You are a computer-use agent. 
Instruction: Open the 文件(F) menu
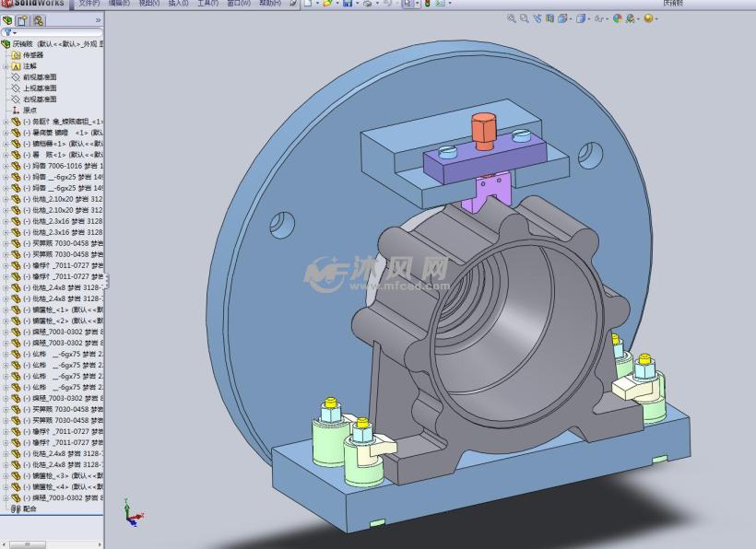click(x=89, y=4)
